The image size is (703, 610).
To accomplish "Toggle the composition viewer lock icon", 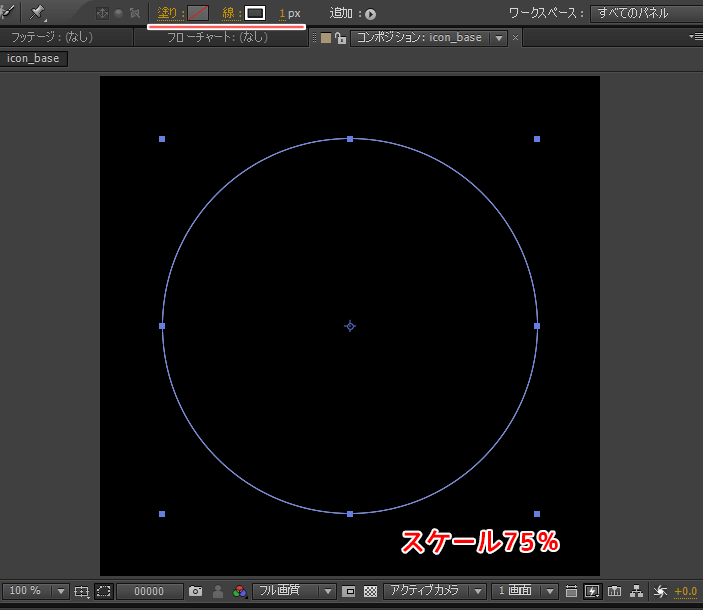I will (x=341, y=38).
